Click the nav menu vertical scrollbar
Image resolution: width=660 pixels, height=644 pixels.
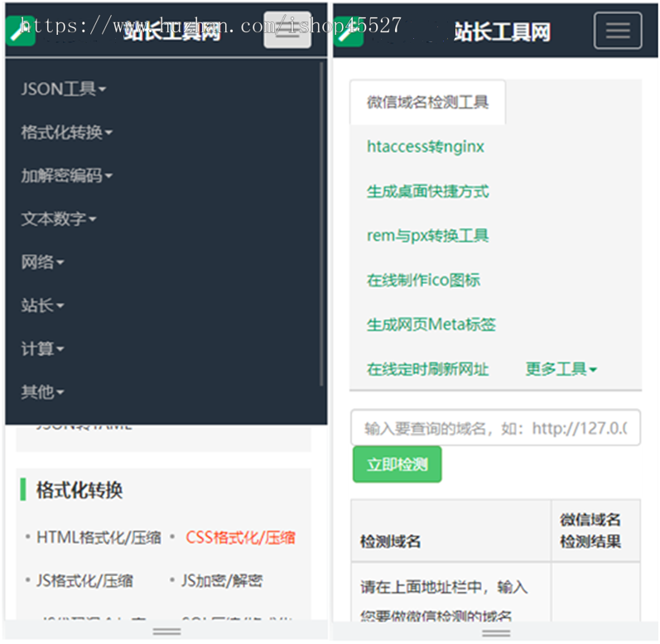(x=321, y=223)
